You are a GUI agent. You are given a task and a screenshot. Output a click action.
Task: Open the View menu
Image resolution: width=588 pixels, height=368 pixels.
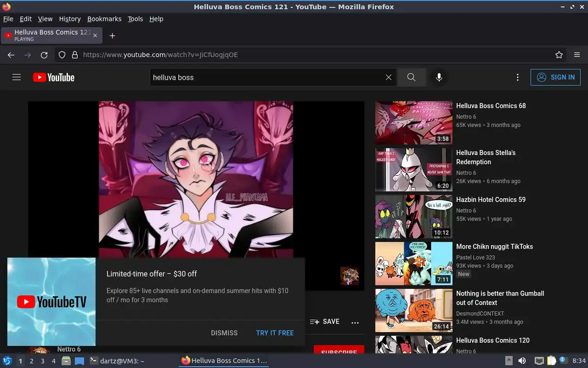click(x=45, y=19)
